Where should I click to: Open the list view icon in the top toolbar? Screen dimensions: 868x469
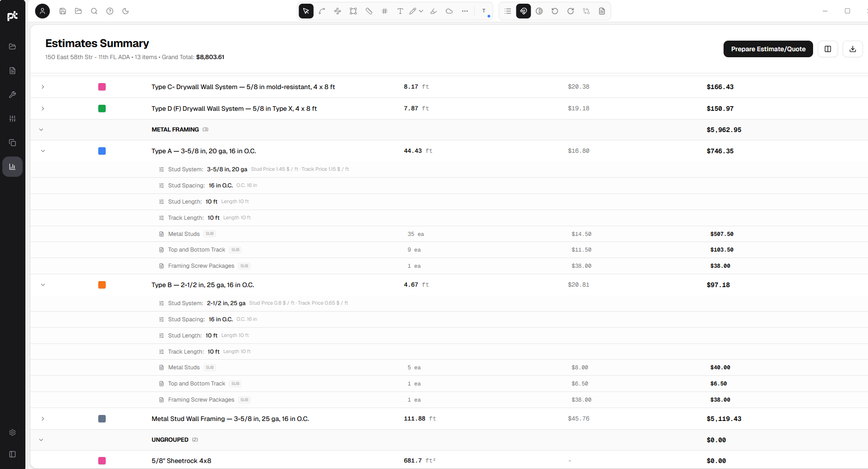pos(508,11)
